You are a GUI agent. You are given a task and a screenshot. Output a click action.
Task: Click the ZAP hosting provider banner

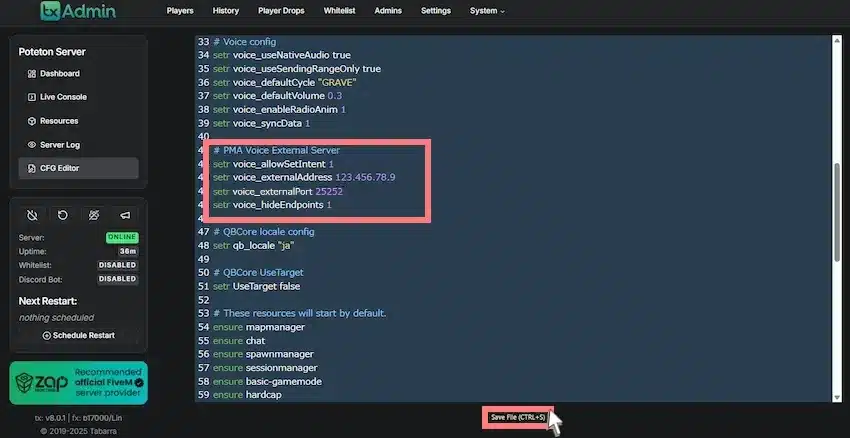tap(78, 383)
